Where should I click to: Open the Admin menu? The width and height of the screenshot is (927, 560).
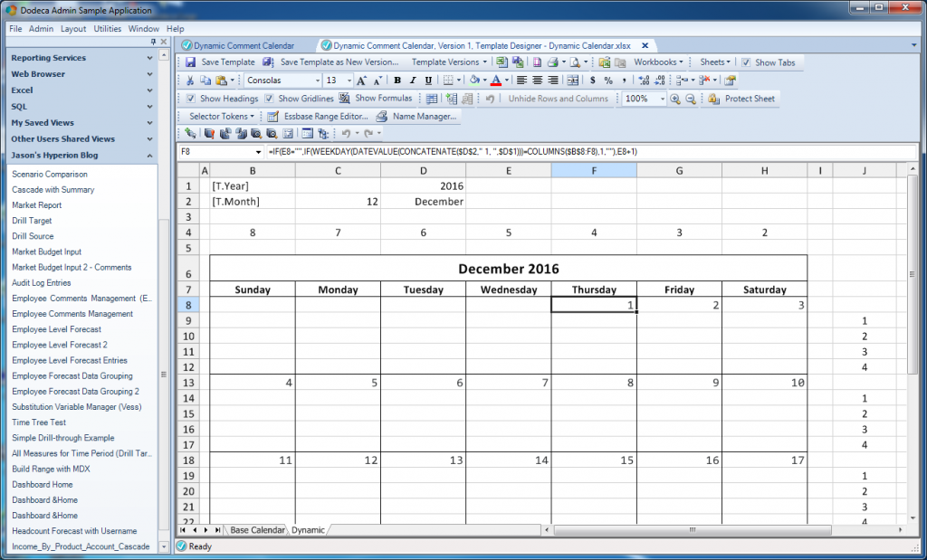(x=40, y=28)
